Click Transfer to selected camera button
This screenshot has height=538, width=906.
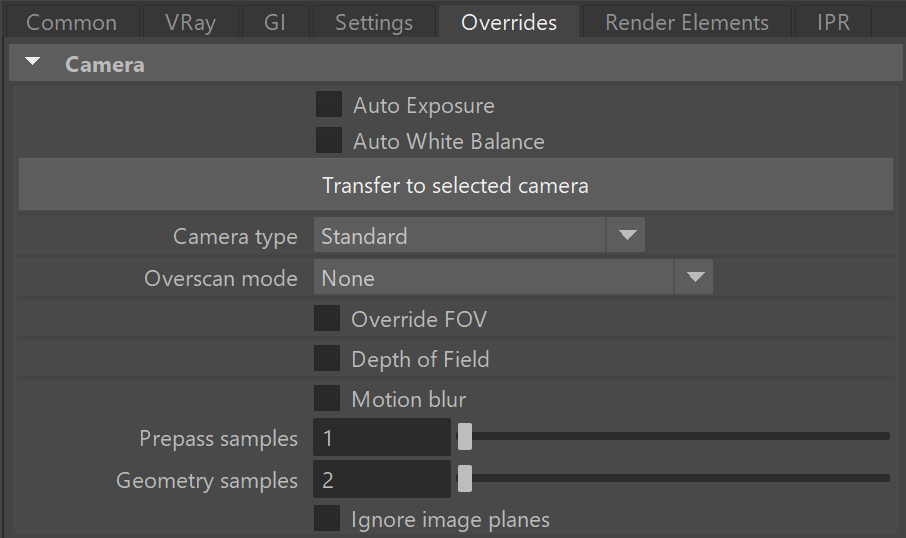pos(455,185)
